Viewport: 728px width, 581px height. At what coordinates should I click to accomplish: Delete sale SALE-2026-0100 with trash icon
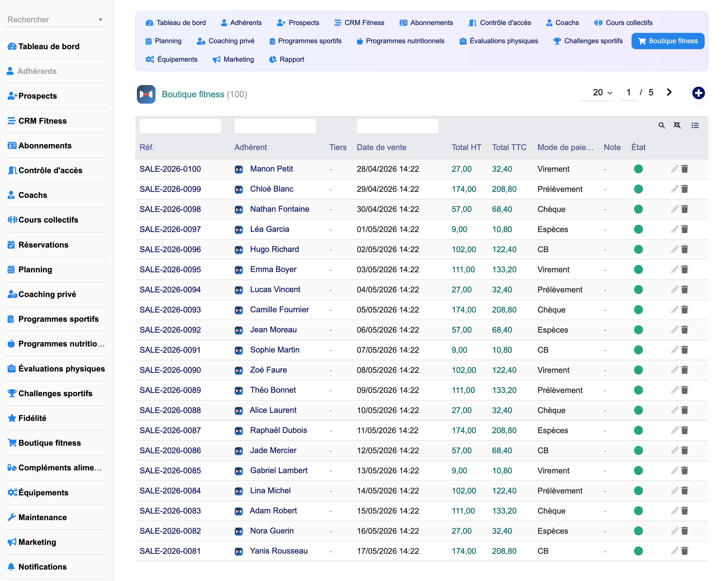point(685,169)
